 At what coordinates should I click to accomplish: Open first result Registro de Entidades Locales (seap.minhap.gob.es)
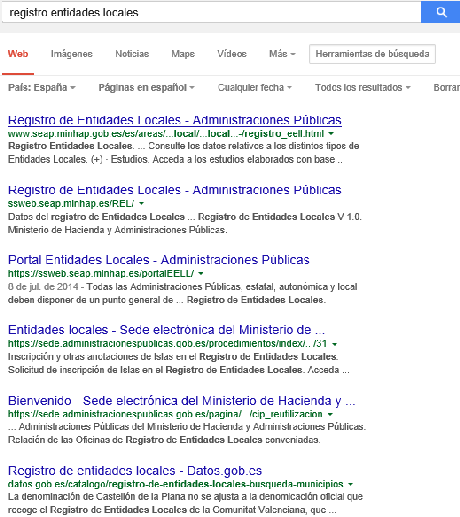[x=175, y=120]
